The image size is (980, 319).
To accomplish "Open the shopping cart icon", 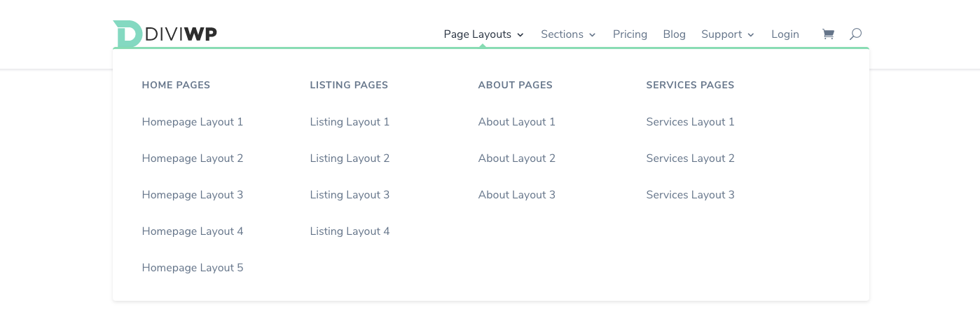I will click(828, 34).
